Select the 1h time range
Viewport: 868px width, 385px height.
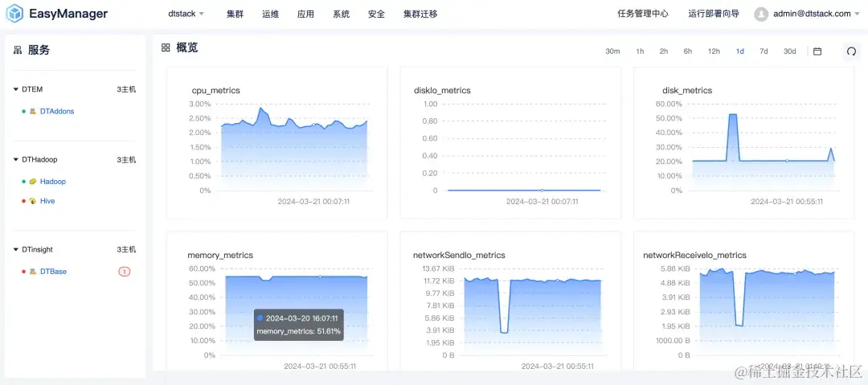(x=640, y=51)
